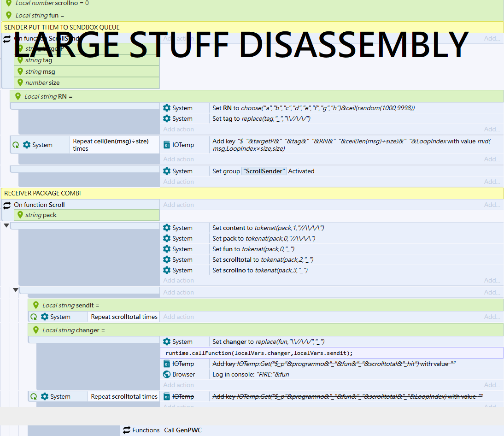Click System gear for 'Set fun to tokenat' action
The height and width of the screenshot is (436, 504).
(166, 249)
